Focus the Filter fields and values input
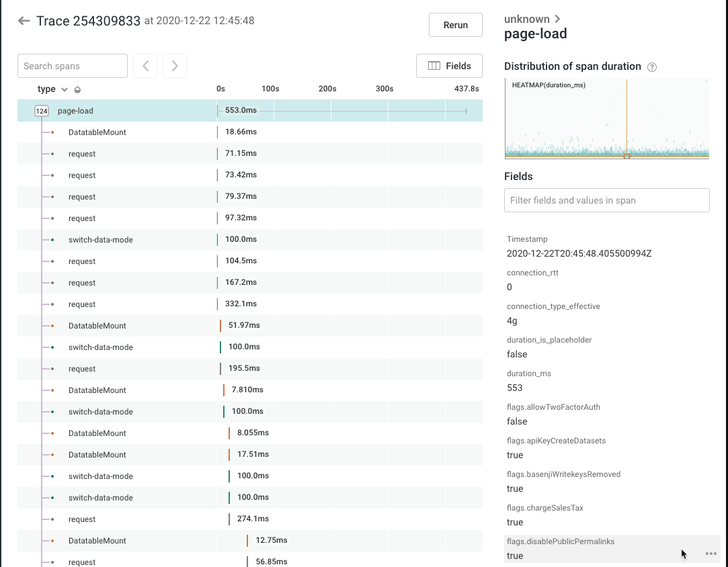The height and width of the screenshot is (567, 728). coord(606,200)
